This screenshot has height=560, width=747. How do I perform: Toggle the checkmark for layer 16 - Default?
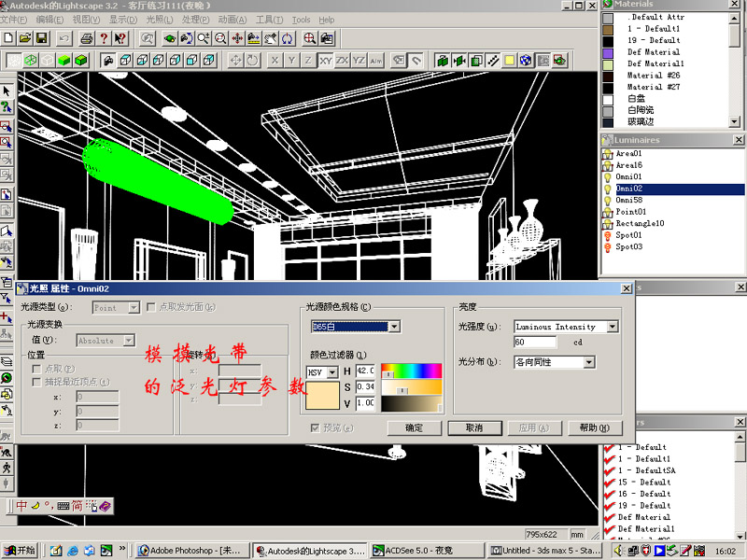609,494
